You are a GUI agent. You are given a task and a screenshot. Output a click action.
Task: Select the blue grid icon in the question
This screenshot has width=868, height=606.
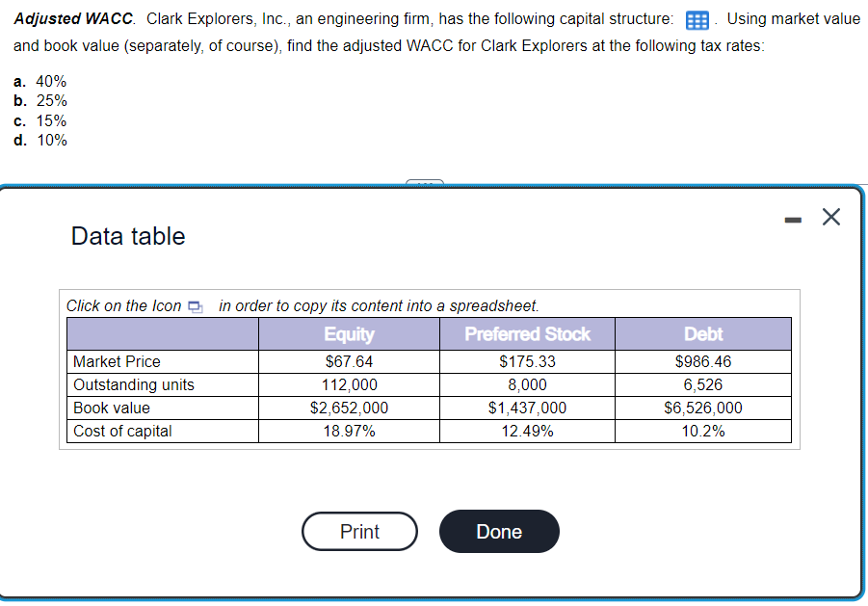pyautogui.click(x=697, y=18)
